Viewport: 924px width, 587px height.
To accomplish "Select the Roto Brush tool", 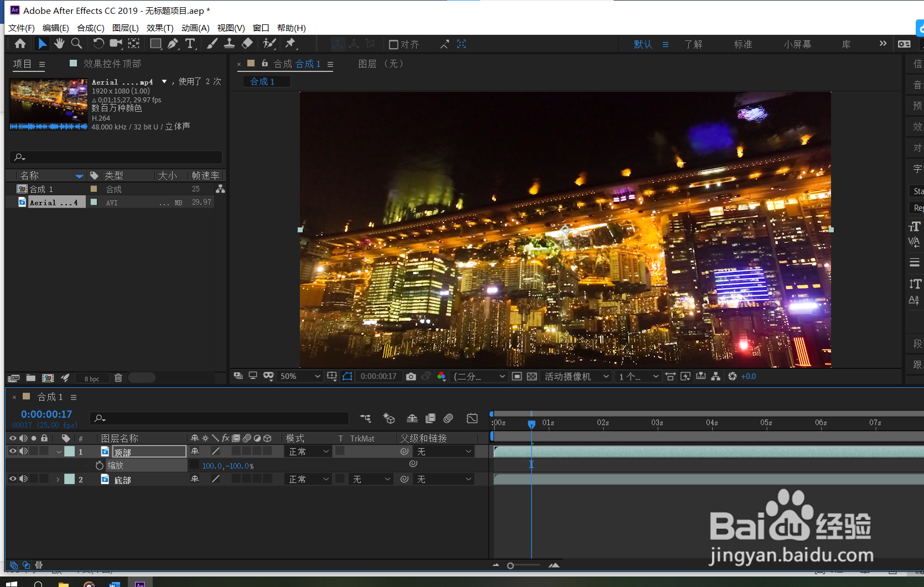I will click(269, 44).
